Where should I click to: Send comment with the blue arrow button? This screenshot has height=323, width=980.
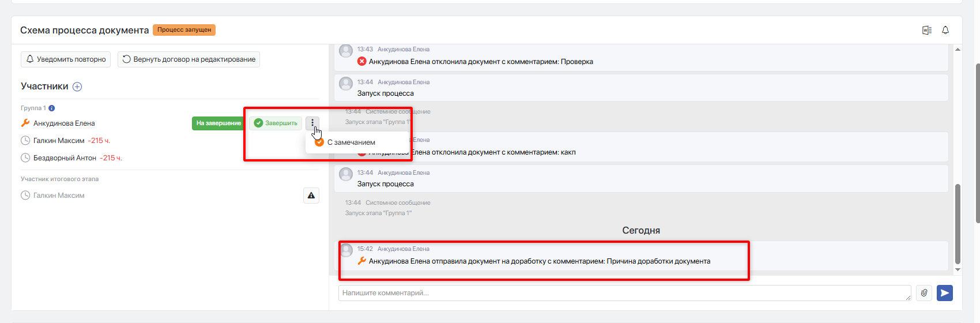[x=945, y=293]
